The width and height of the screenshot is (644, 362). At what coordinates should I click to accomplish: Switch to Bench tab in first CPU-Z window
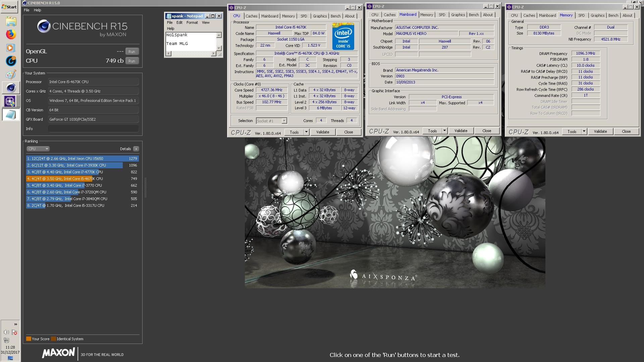pos(335,16)
